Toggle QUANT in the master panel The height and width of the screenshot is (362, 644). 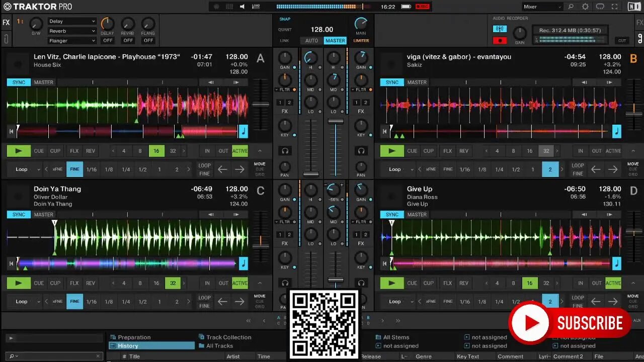click(x=285, y=30)
